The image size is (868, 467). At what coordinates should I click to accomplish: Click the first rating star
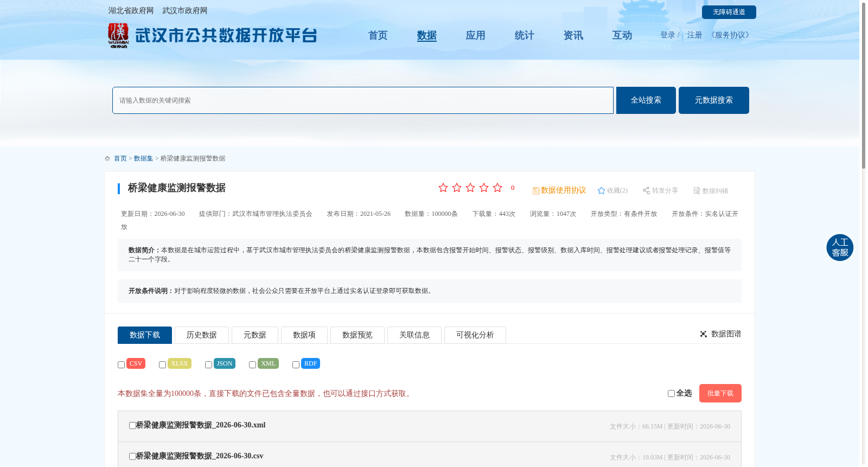(443, 188)
